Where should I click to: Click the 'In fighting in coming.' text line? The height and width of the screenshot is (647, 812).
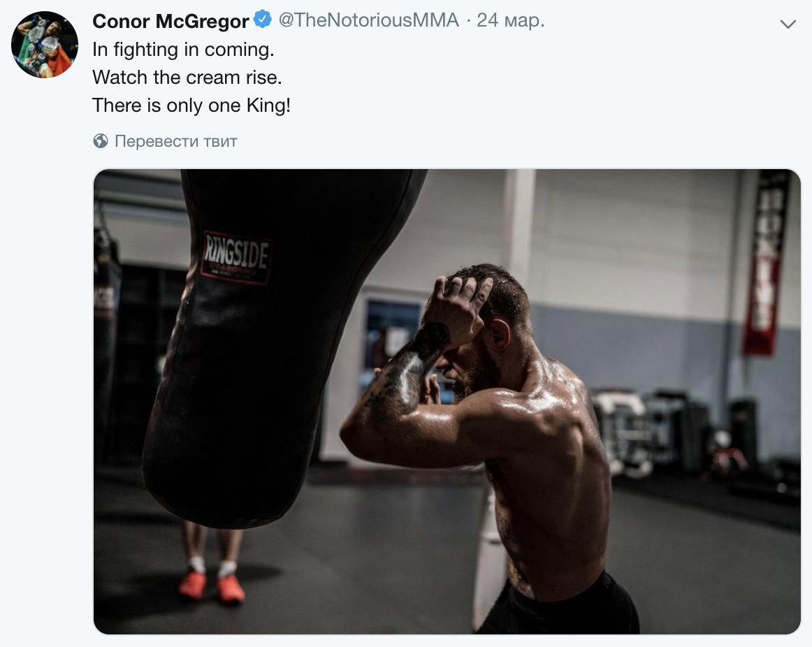pos(183,50)
